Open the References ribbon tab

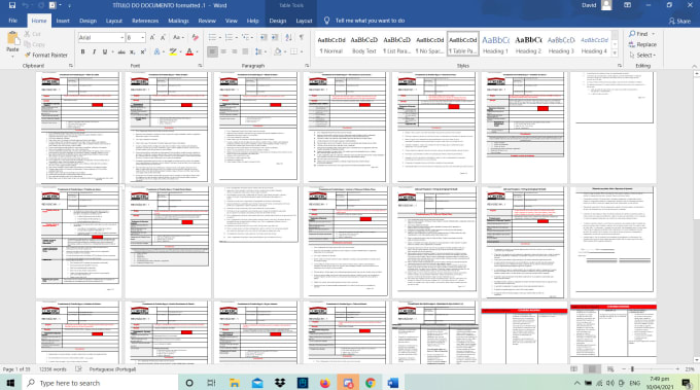145,21
